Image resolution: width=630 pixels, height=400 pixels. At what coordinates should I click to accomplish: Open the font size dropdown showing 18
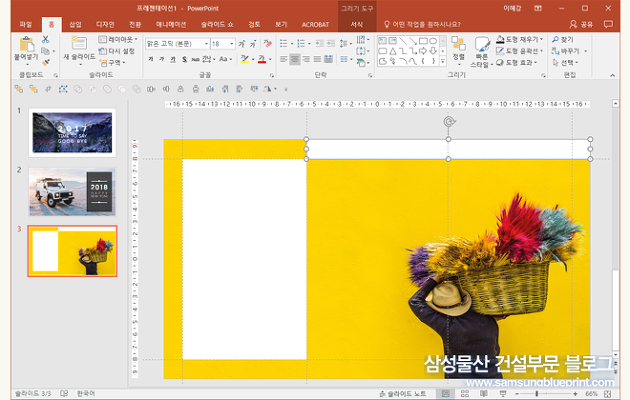click(x=232, y=43)
